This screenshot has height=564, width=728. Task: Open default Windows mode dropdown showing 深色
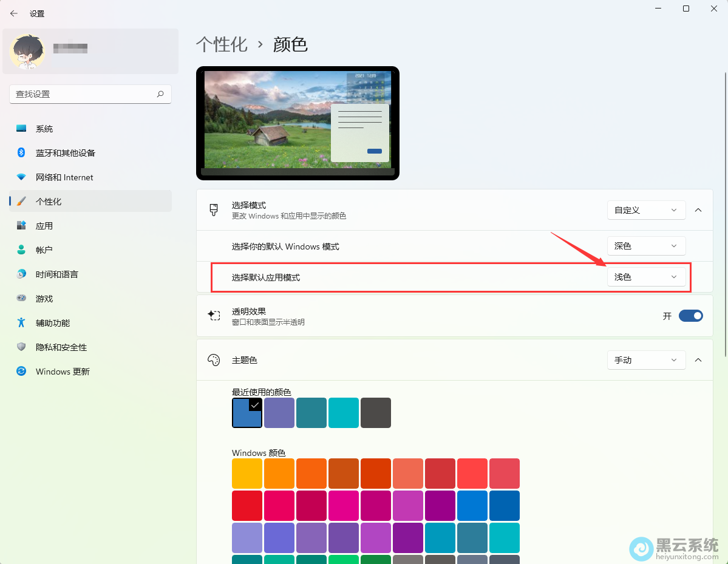pyautogui.click(x=646, y=246)
